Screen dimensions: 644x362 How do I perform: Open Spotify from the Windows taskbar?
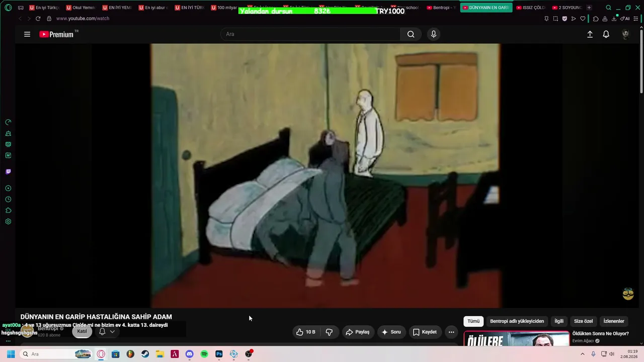tap(204, 354)
